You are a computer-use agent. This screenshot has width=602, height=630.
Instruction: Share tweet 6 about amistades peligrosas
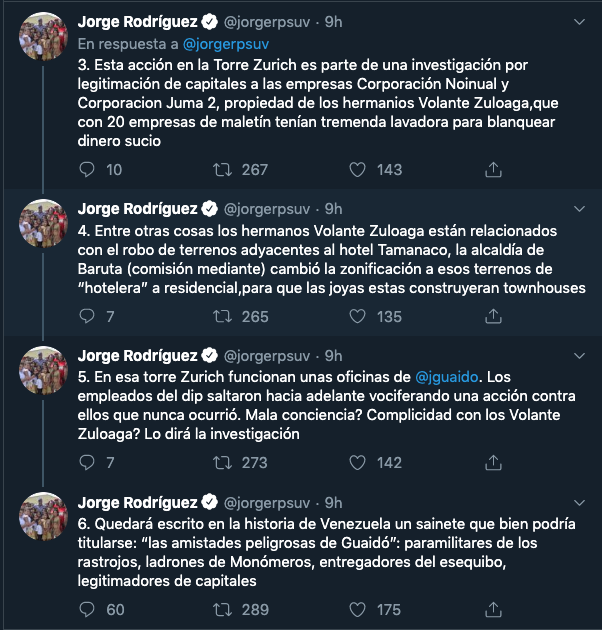click(x=492, y=609)
